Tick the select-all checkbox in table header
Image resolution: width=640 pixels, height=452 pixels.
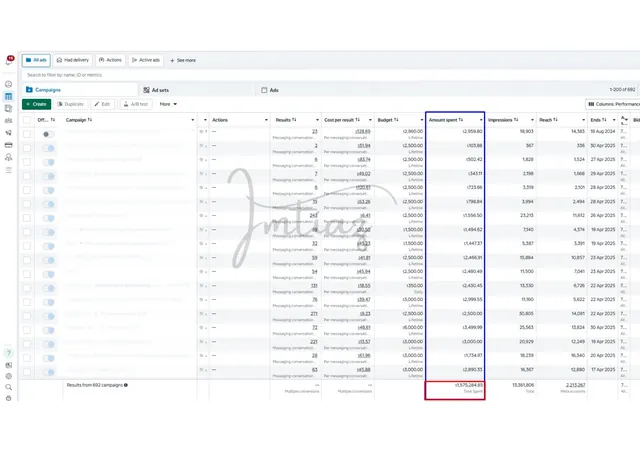(27, 120)
